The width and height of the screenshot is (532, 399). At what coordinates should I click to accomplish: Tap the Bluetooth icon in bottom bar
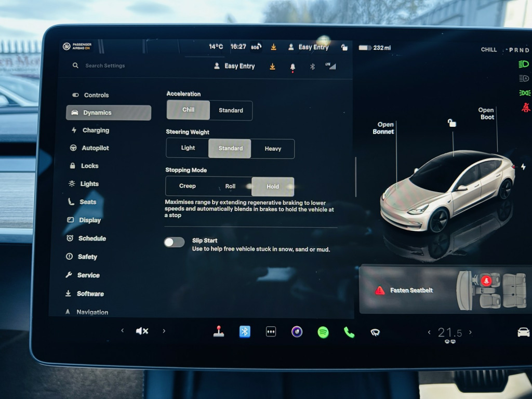(245, 331)
